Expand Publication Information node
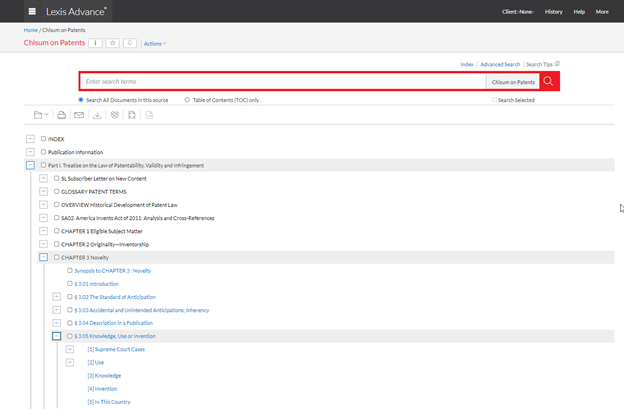 point(30,152)
